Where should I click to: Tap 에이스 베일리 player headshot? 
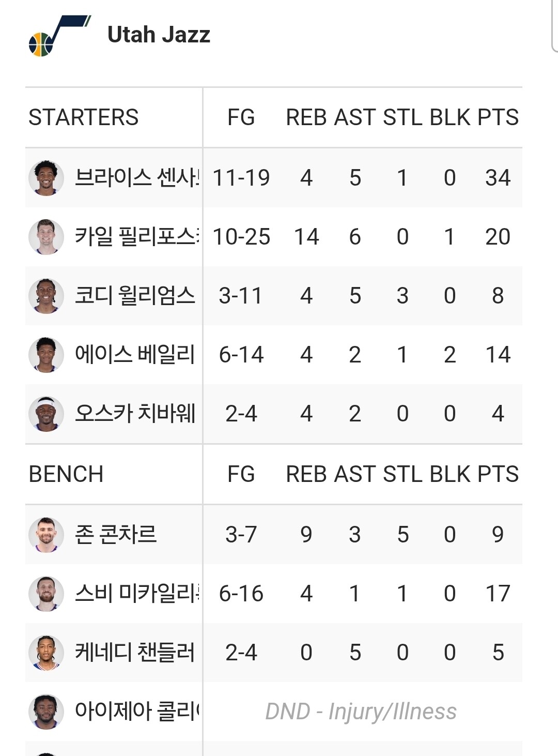coord(46,355)
